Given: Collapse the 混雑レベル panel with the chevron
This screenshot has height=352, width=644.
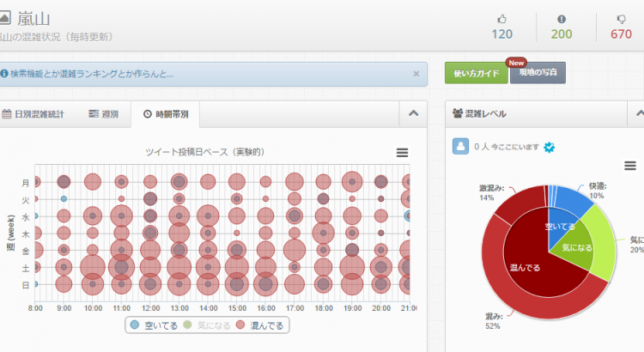Looking at the screenshot, I should click(639, 113).
